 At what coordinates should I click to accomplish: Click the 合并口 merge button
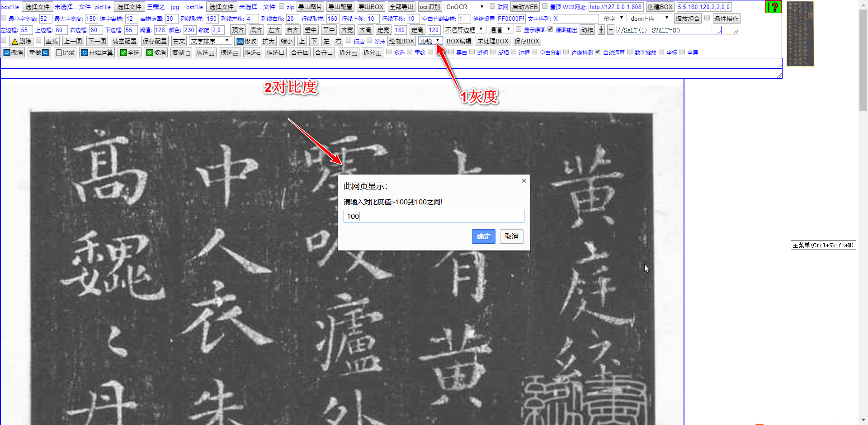coord(324,52)
